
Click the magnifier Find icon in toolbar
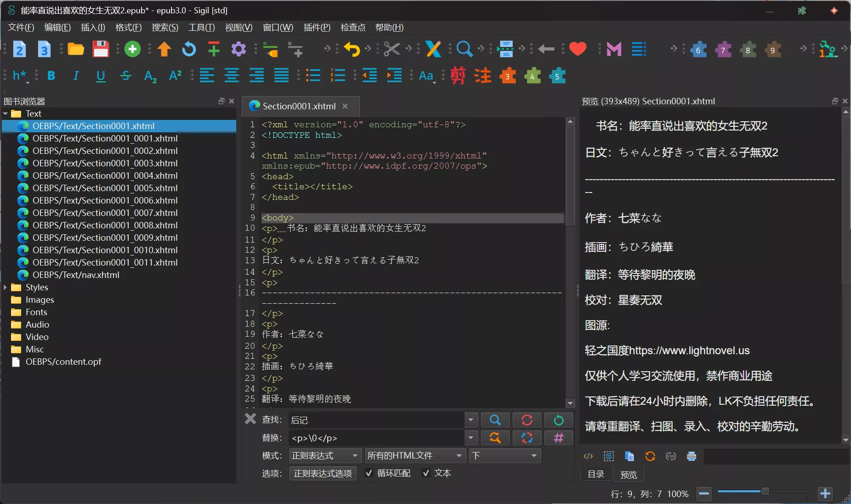pyautogui.click(x=464, y=49)
